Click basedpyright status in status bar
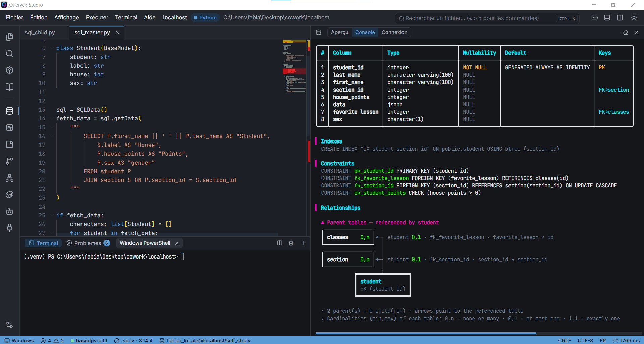The height and width of the screenshot is (344, 644). tap(89, 340)
